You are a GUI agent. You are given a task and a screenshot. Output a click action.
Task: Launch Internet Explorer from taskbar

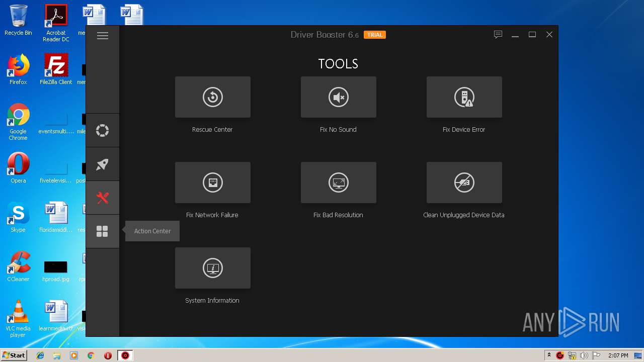tap(40, 355)
